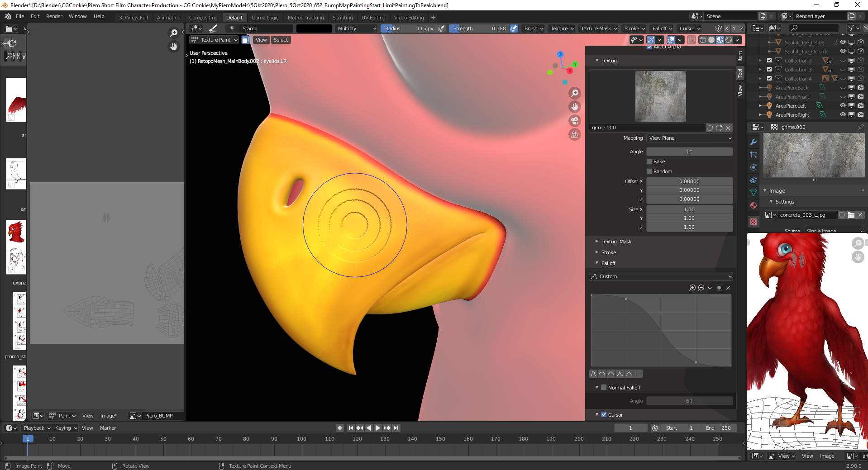This screenshot has height=470, width=868.
Task: Select the Tool properties wrench icon
Action: point(754,142)
